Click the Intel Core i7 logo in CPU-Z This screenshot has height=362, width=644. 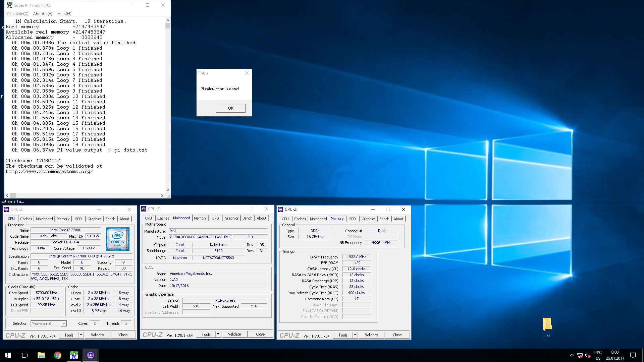[118, 239]
